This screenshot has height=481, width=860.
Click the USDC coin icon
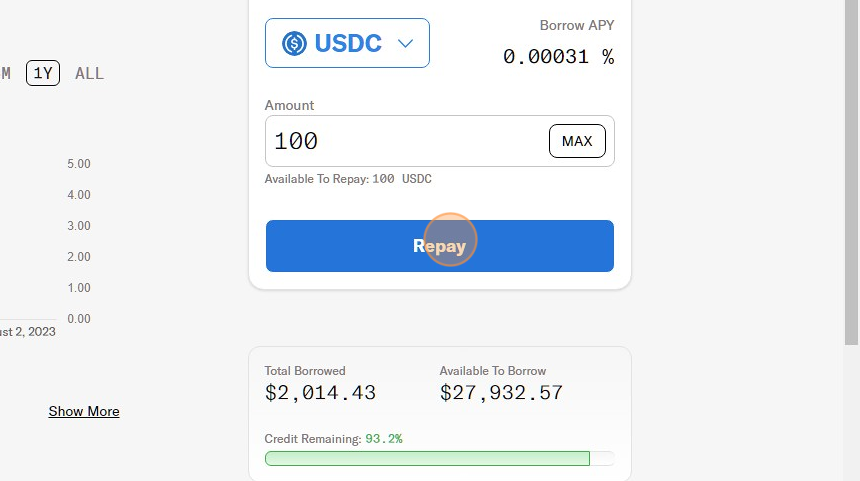pyautogui.click(x=294, y=43)
